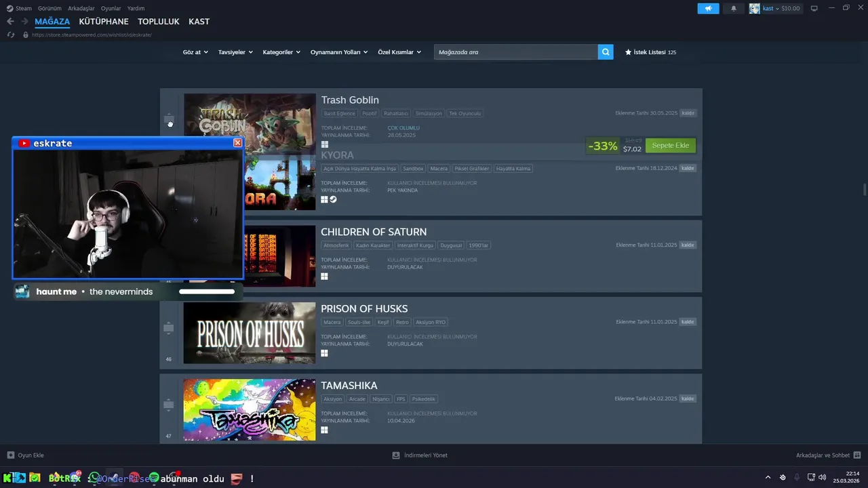Click the -33% discount badge
The height and width of the screenshot is (488, 868).
[x=603, y=146]
